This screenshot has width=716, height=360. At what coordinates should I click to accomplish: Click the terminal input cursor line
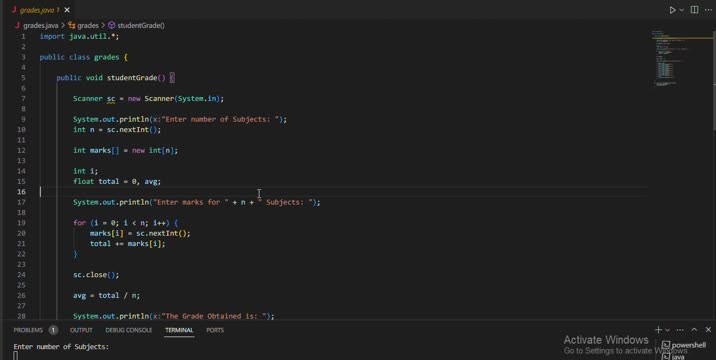(x=16, y=356)
